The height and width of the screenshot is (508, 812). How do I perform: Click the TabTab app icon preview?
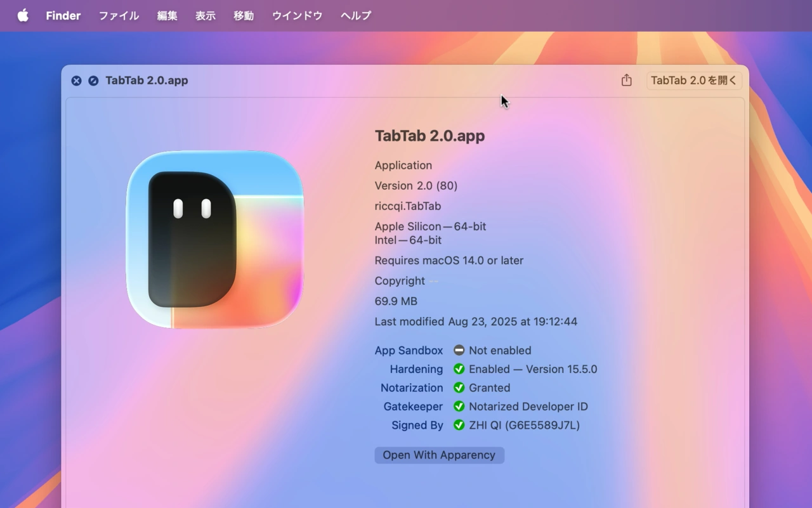coord(216,238)
